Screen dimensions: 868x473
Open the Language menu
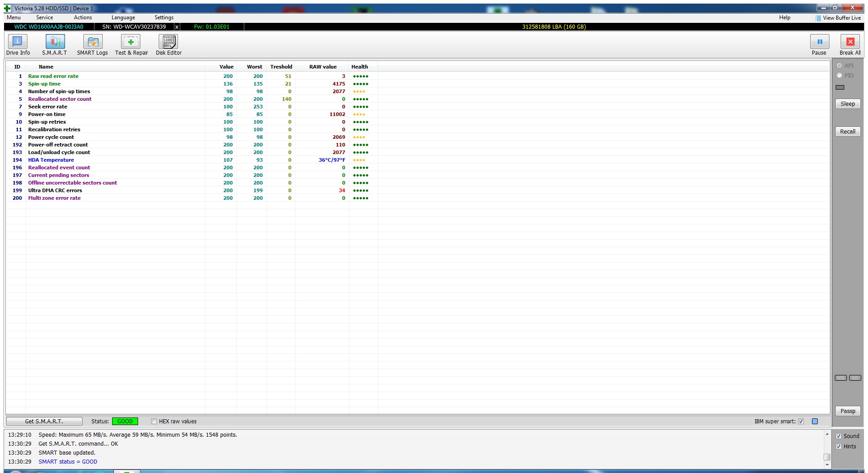[123, 17]
